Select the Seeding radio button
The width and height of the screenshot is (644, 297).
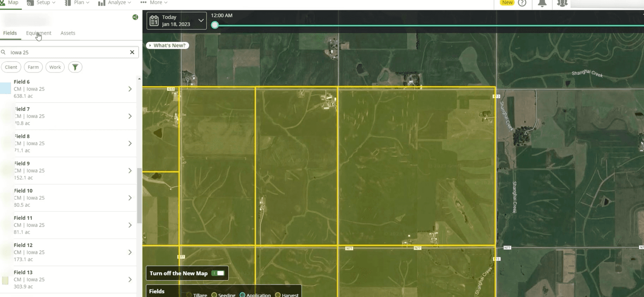click(x=214, y=295)
